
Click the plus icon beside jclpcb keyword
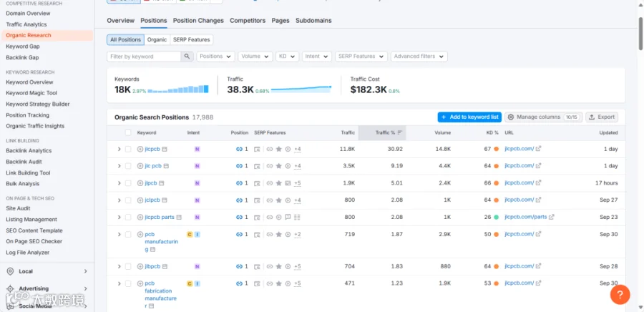pyautogui.click(x=140, y=200)
